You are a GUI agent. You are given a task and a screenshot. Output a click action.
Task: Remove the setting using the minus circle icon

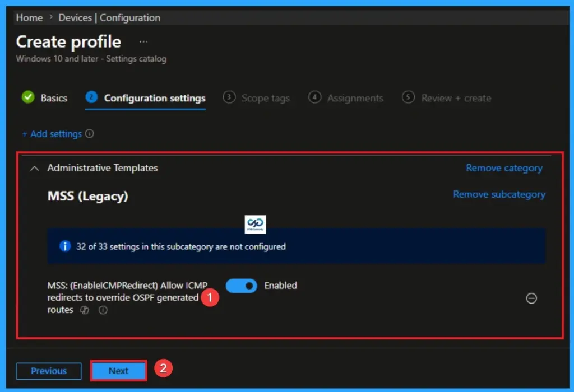point(531,298)
